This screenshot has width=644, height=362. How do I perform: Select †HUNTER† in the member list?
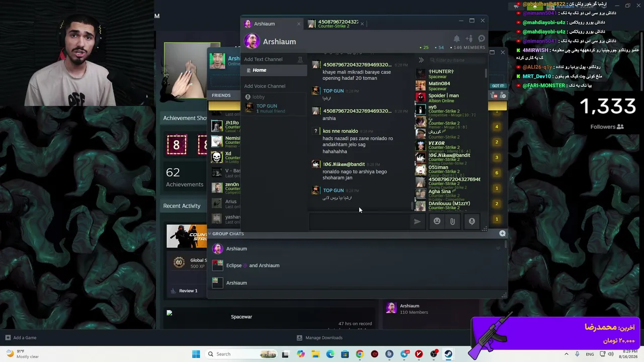[448, 74]
